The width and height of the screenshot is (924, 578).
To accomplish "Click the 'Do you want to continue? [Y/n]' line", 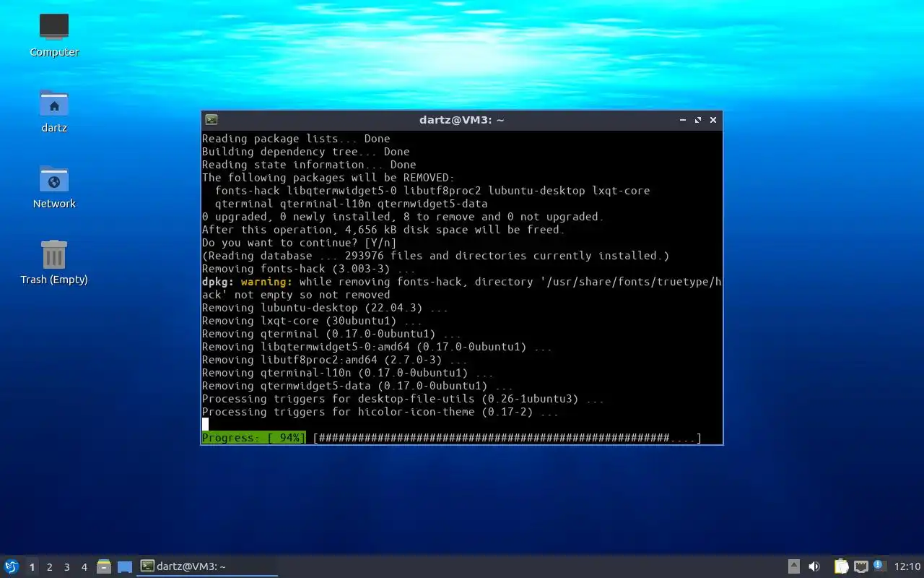I will point(299,243).
